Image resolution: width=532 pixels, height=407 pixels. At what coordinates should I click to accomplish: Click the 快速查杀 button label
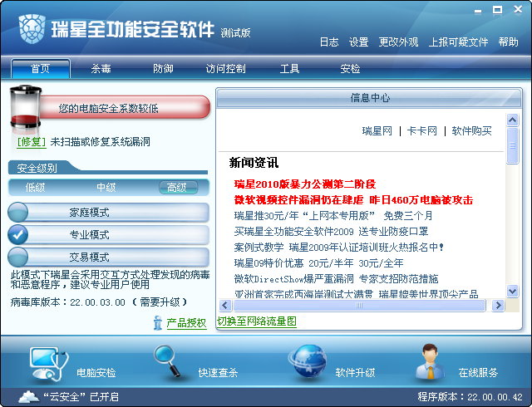click(x=218, y=373)
